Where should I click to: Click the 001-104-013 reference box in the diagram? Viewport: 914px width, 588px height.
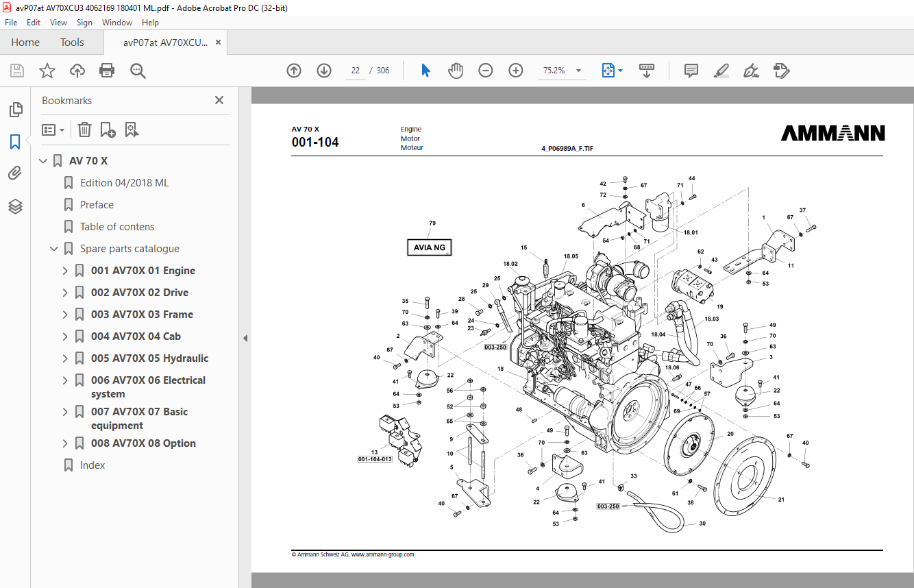click(375, 459)
